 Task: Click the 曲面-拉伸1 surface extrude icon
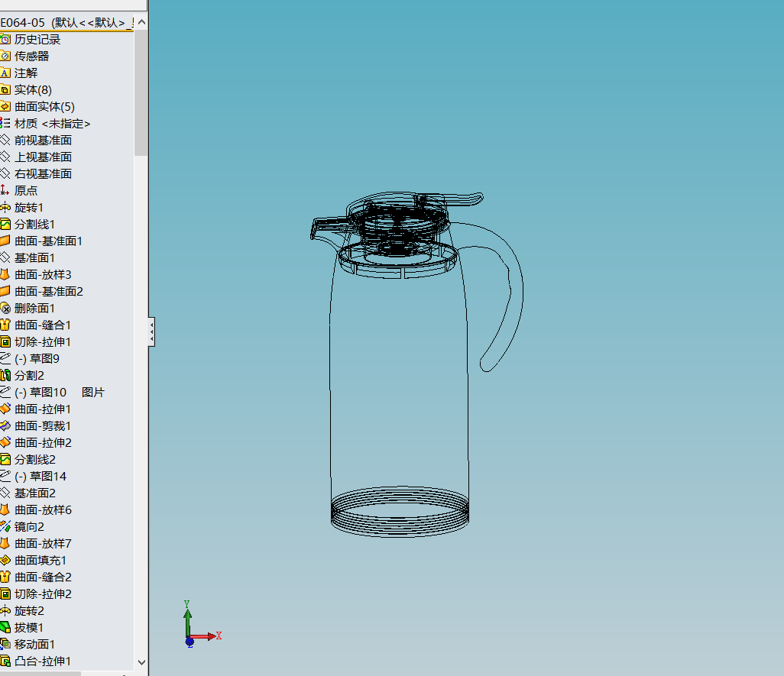[5, 409]
